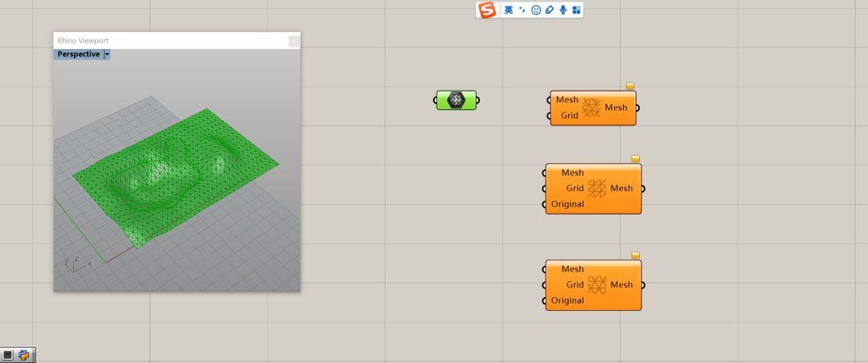The height and width of the screenshot is (363, 868).
Task: Click the output grip of the green mesh parameter
Action: coord(477,100)
